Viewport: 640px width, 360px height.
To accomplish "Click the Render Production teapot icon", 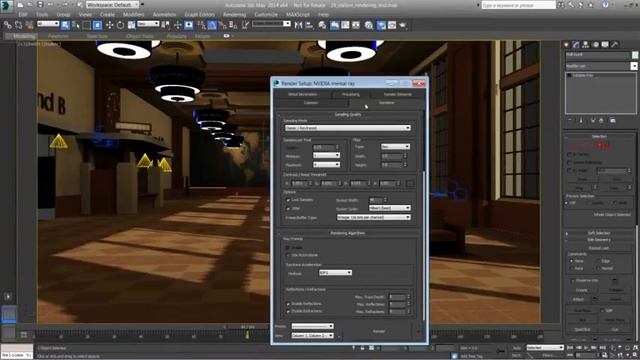I will tap(403, 25).
